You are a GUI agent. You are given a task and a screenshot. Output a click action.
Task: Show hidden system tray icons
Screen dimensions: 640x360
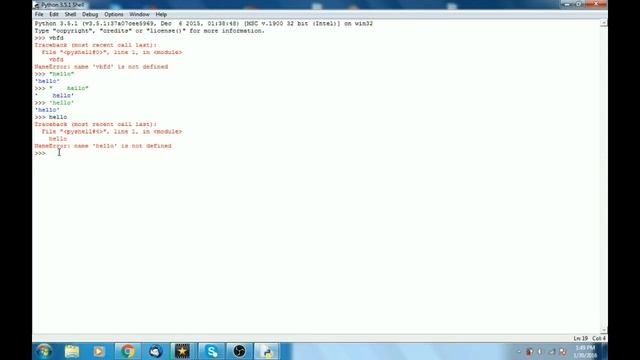[519, 351]
